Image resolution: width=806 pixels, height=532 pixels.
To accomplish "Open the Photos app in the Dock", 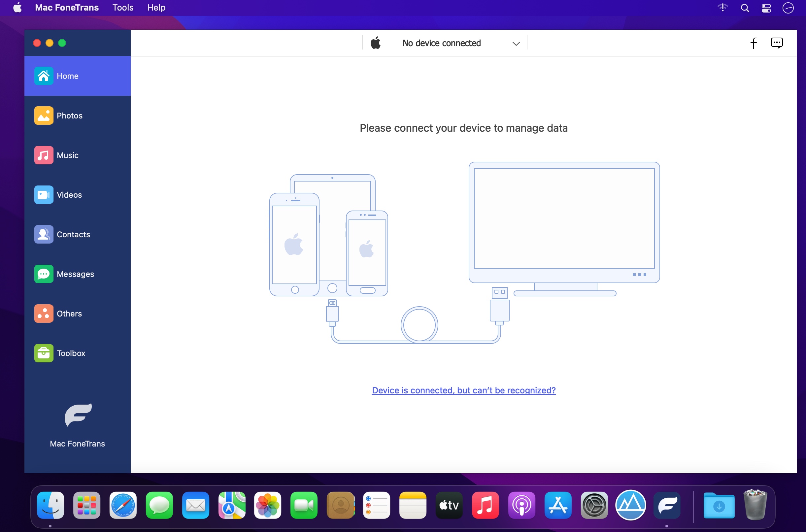I will click(268, 505).
